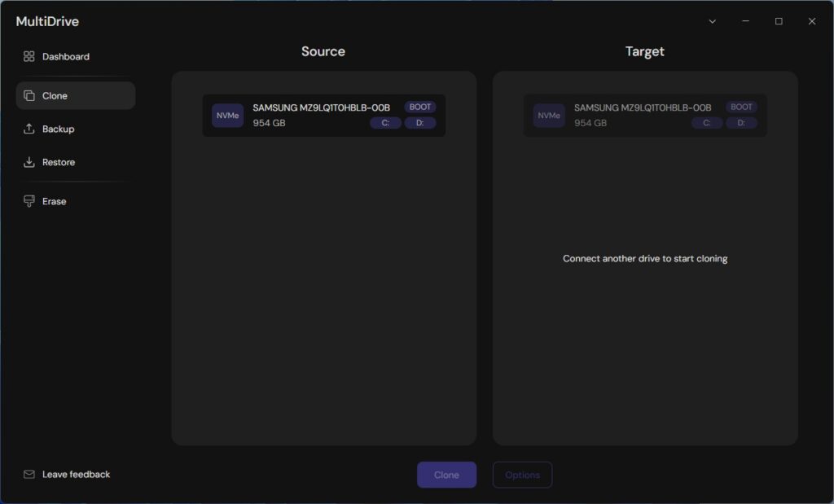Click the NVMe badge on Source drive
Image resolution: width=834 pixels, height=504 pixels.
(227, 116)
